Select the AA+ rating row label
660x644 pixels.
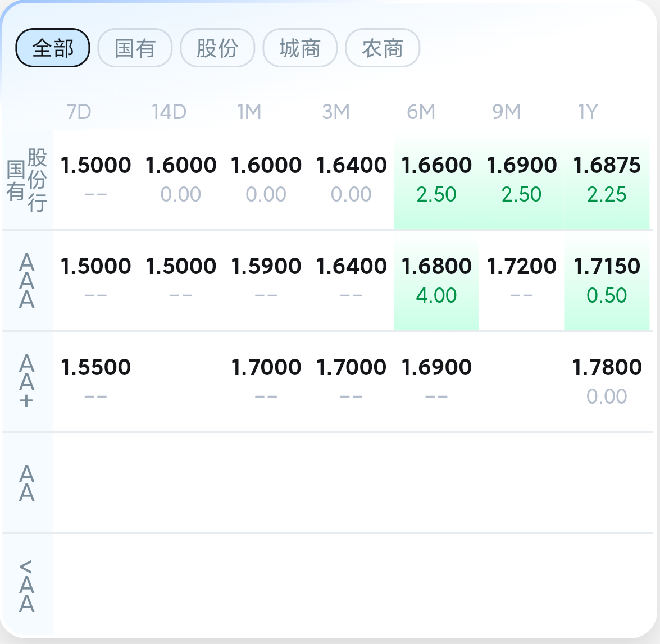pyautogui.click(x=27, y=382)
